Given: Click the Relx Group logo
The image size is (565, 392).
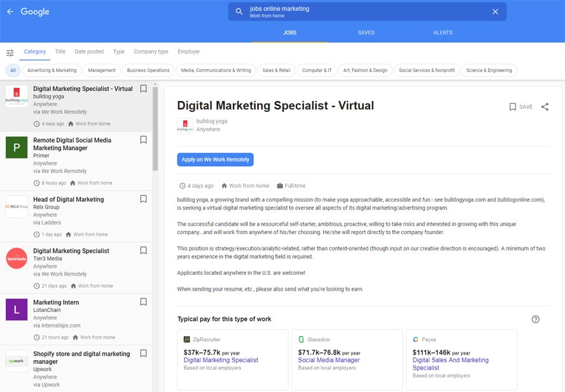Looking at the screenshot, I should (17, 206).
